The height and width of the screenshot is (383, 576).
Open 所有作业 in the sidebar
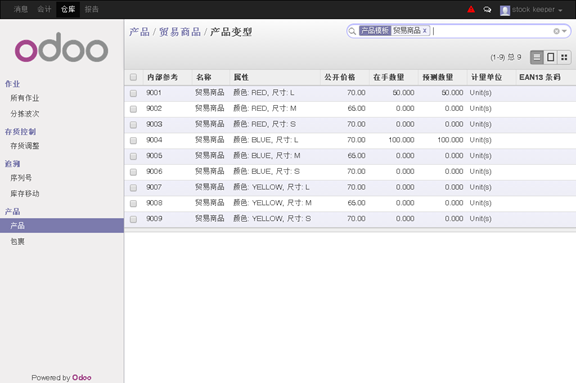tap(25, 98)
